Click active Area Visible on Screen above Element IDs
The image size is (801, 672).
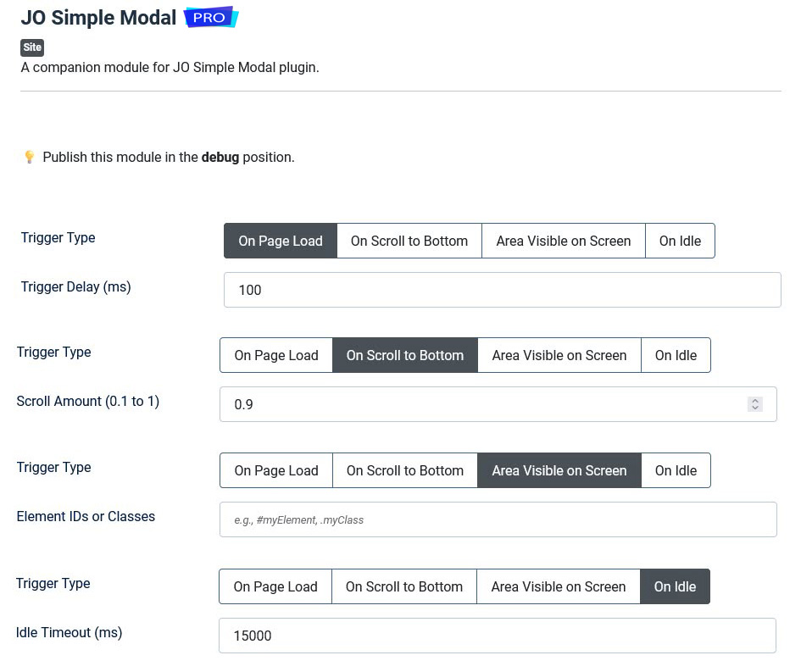click(559, 470)
